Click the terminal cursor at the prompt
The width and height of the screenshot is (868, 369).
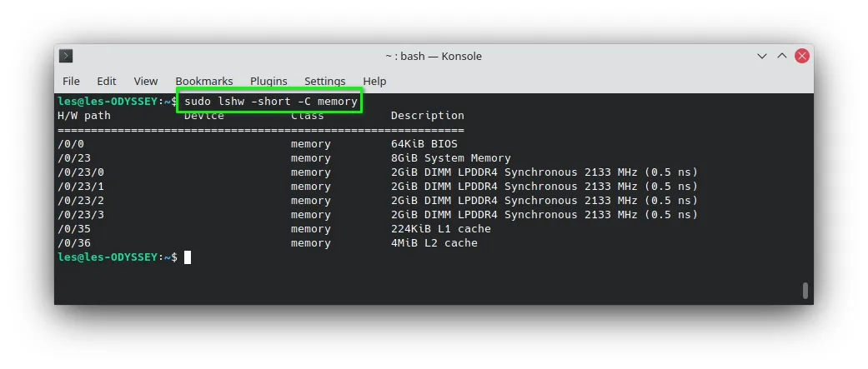point(188,257)
